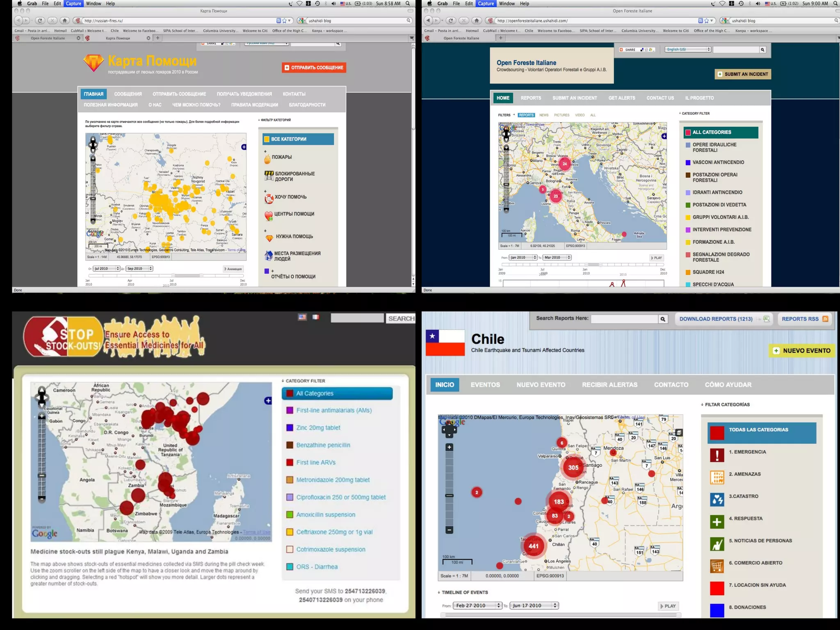Click the Stop Stock-outs map zoom slider
This screenshot has width=840, height=630.
[x=42, y=475]
